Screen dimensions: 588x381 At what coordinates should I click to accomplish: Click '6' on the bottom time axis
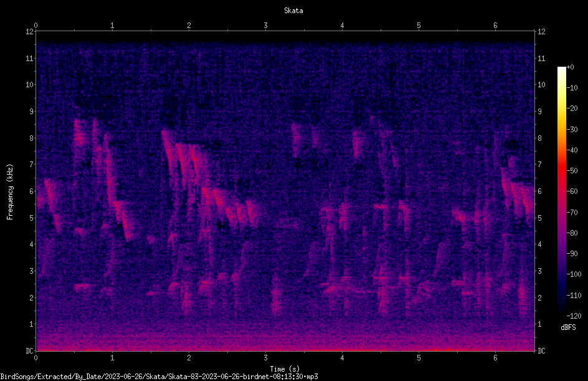pos(495,358)
